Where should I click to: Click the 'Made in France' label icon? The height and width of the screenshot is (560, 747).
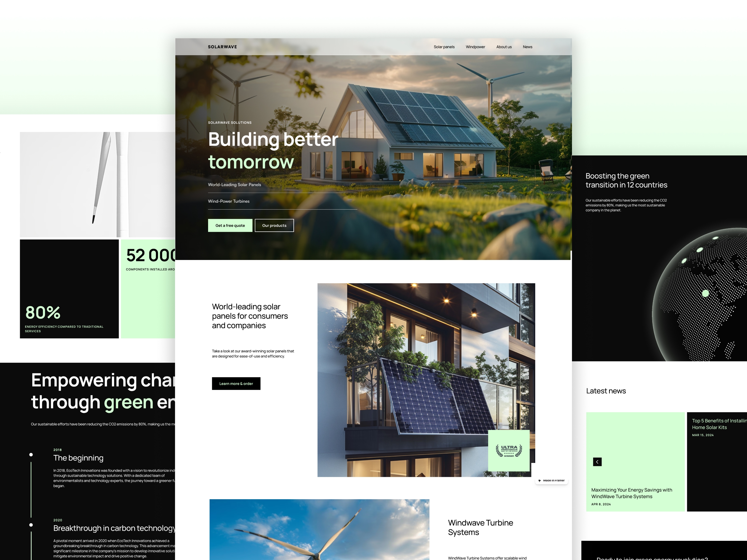(x=540, y=481)
